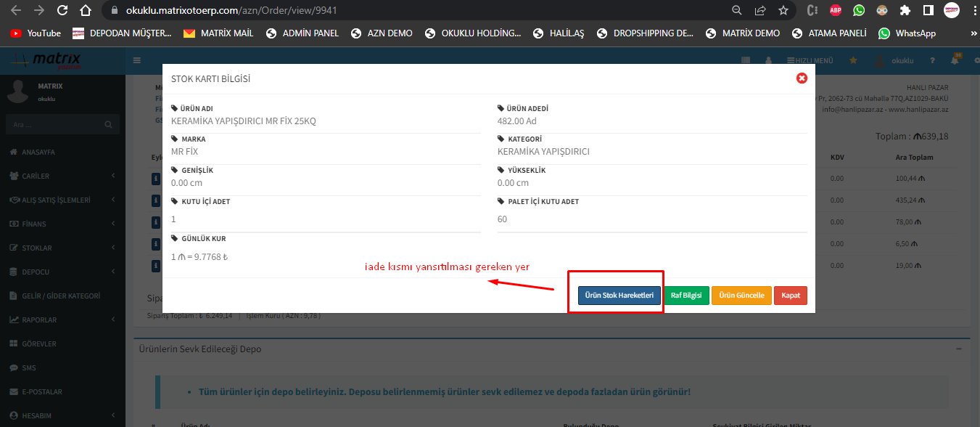
Task: Toggle the sidebar hamburger menu icon
Action: tap(137, 60)
